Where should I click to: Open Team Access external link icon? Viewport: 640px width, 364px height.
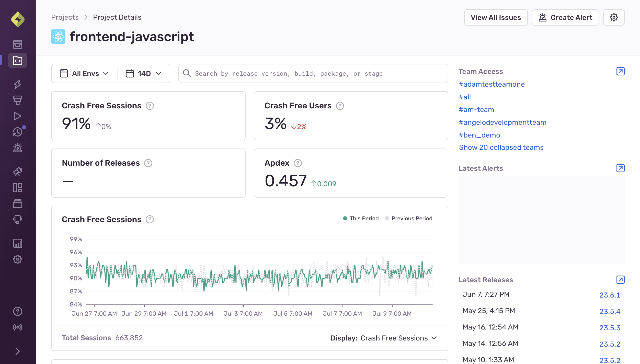click(620, 71)
